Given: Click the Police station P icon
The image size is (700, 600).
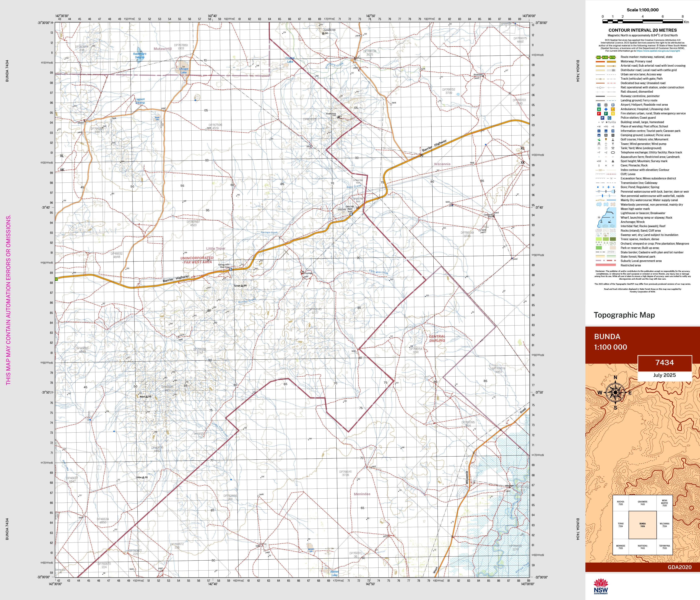Looking at the screenshot, I should [x=602, y=118].
